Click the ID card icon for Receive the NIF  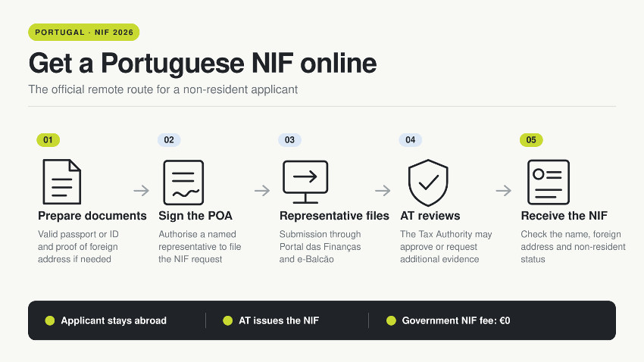point(549,183)
